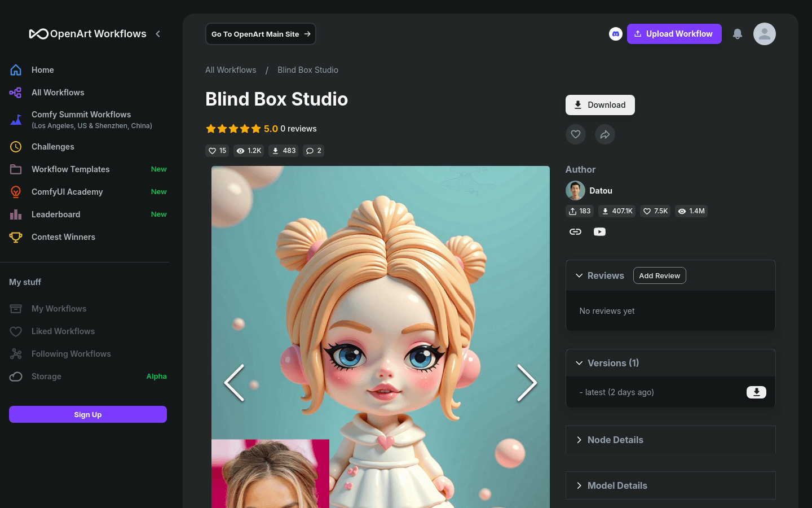The height and width of the screenshot is (508, 812).
Task: Open author Datou's profile name
Action: coord(601,191)
